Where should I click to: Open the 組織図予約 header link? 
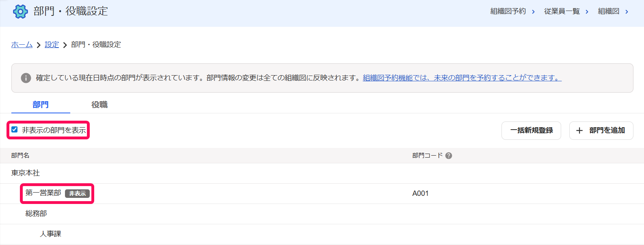[x=508, y=11]
